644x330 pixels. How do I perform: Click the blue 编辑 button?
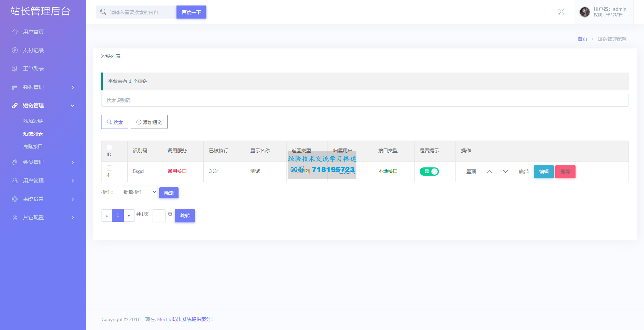[544, 172]
